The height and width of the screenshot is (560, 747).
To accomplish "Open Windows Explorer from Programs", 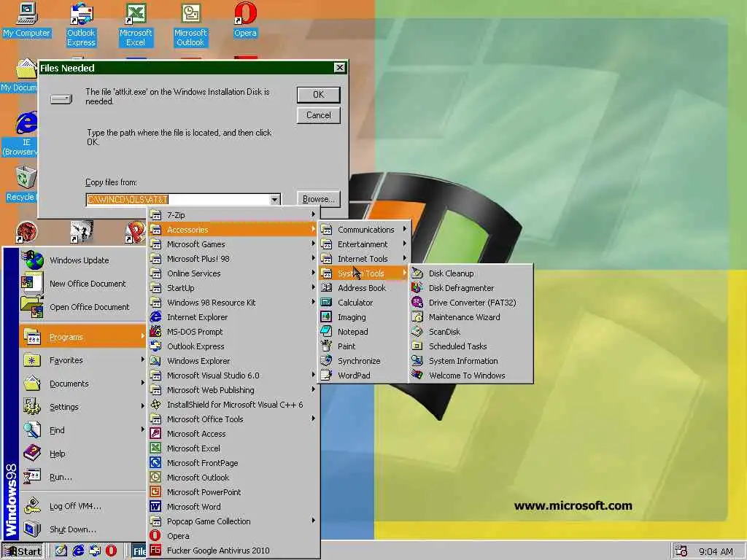I will point(233,361).
